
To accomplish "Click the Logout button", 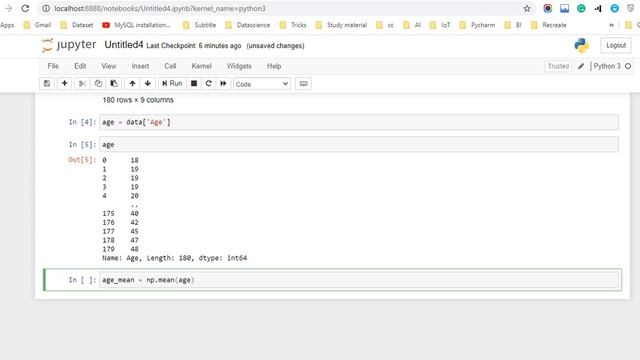I will coord(616,45).
